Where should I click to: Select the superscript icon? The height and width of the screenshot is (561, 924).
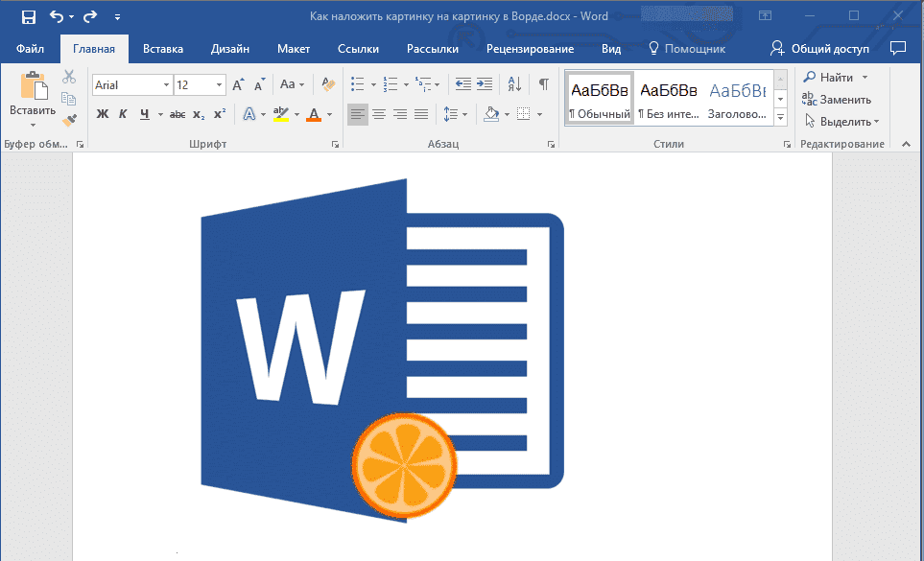tap(220, 113)
